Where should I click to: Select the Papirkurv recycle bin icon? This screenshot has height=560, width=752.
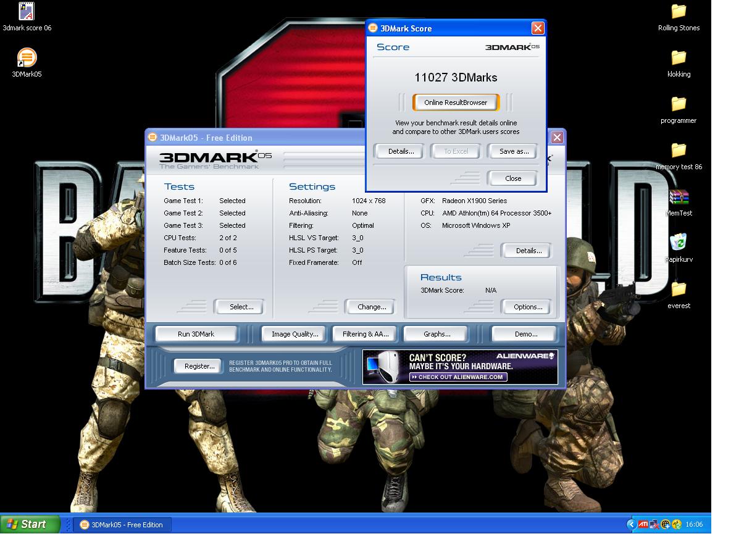(x=679, y=243)
